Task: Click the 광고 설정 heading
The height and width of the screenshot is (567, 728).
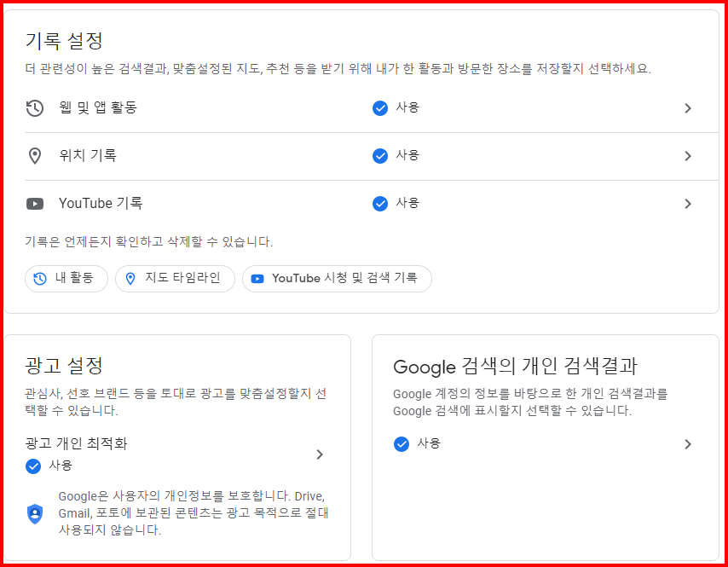Action: (64, 366)
